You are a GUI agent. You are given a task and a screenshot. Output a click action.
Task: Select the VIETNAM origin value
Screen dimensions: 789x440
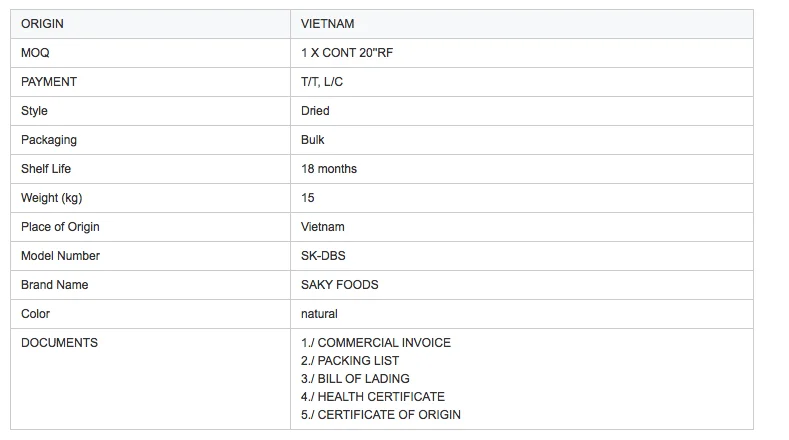pyautogui.click(x=327, y=24)
